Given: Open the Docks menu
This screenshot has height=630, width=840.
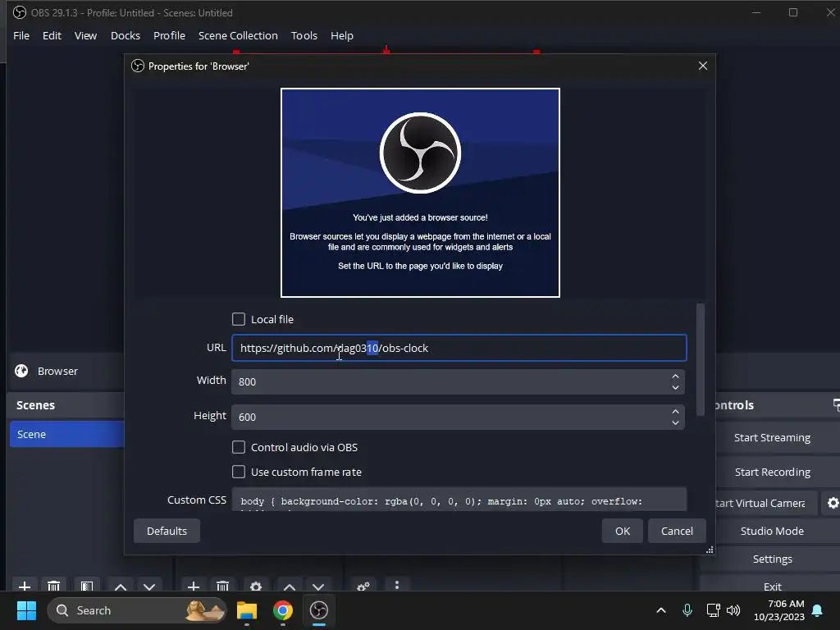Looking at the screenshot, I should tap(126, 35).
